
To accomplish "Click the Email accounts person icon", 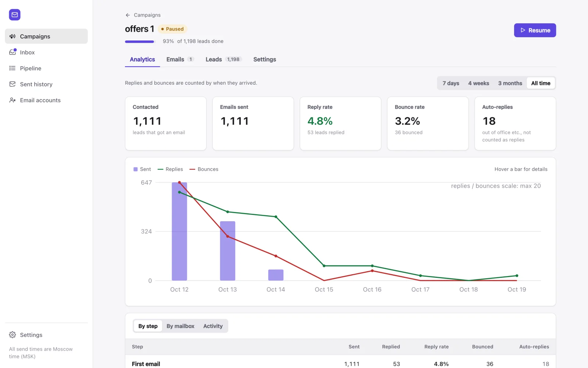I will coord(12,100).
